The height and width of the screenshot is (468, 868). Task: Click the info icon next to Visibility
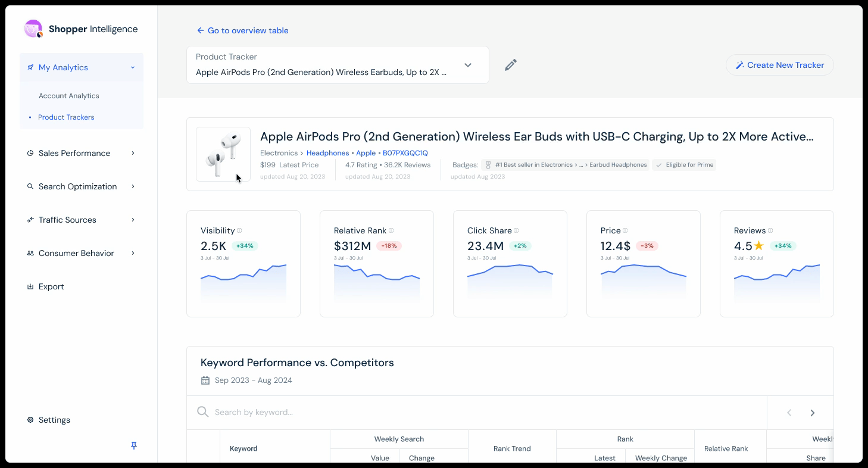coord(239,230)
